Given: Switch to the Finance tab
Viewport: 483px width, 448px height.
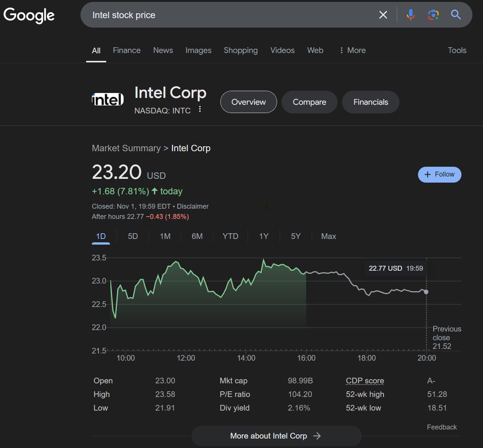Looking at the screenshot, I should [x=127, y=50].
